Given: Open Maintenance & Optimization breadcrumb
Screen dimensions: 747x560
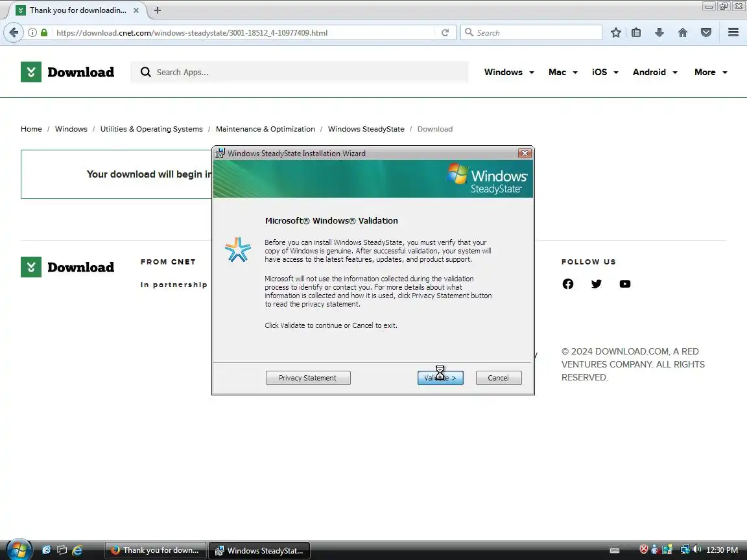Looking at the screenshot, I should click(x=265, y=129).
